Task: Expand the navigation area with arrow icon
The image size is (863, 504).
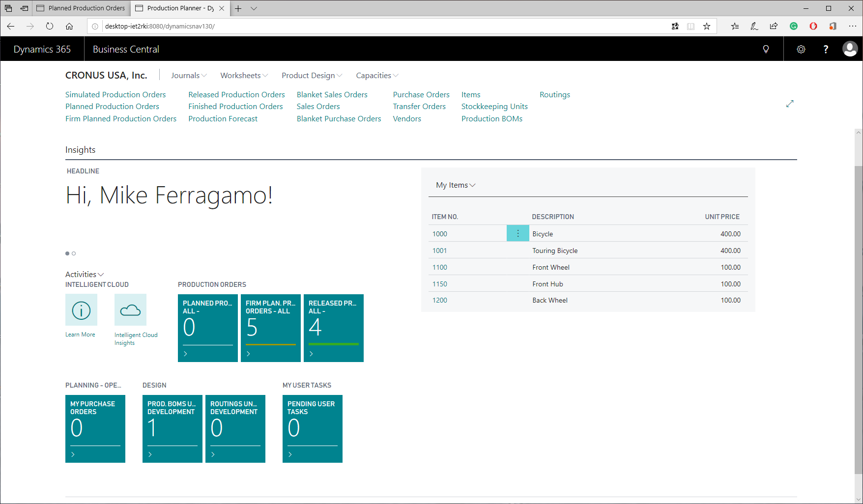Action: click(x=790, y=104)
